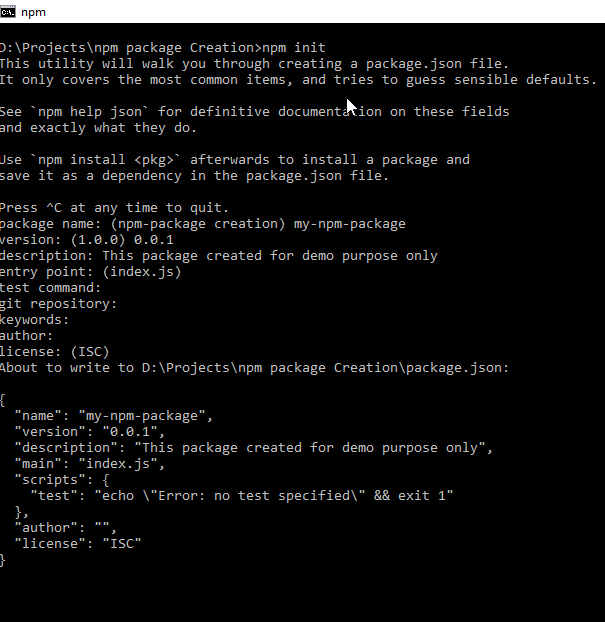The height and width of the screenshot is (622, 605).
Task: Click the entry point (index.js) line
Action: click(x=90, y=272)
